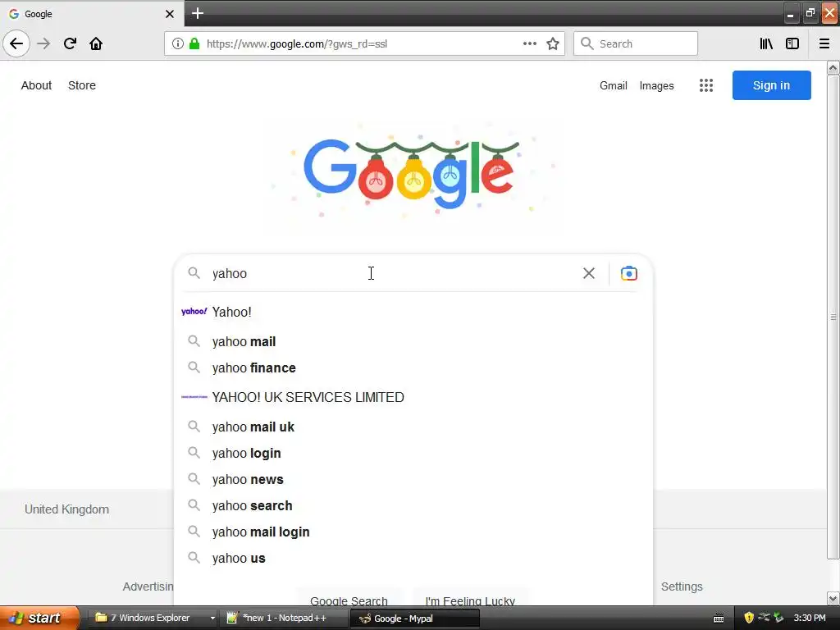Open the on-screen keyboard tray icon
The width and height of the screenshot is (840, 630).
pos(719,619)
